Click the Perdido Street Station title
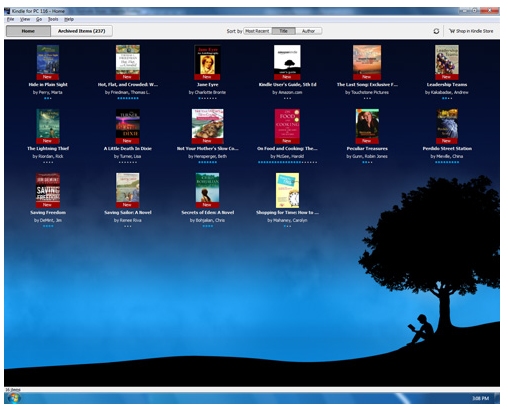The height and width of the screenshot is (409, 508). [x=447, y=149]
